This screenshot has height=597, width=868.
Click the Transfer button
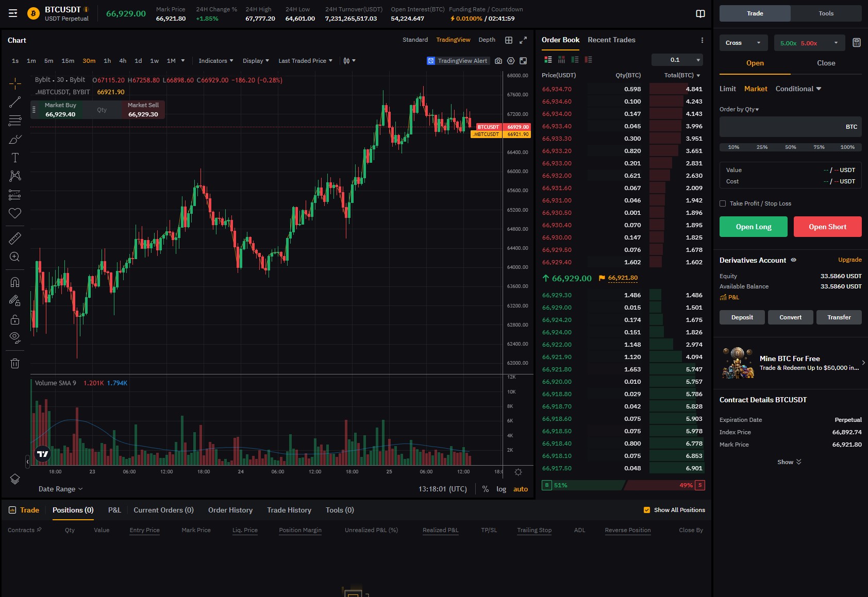(839, 317)
